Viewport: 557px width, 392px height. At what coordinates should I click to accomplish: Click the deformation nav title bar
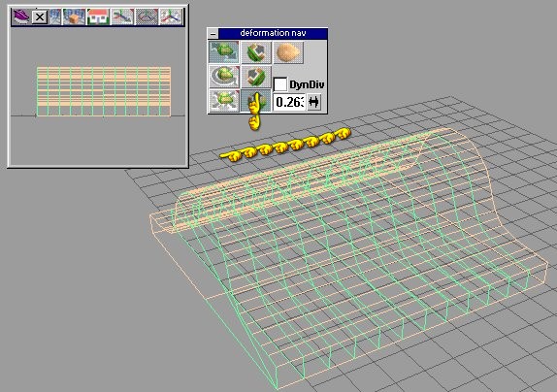point(273,33)
